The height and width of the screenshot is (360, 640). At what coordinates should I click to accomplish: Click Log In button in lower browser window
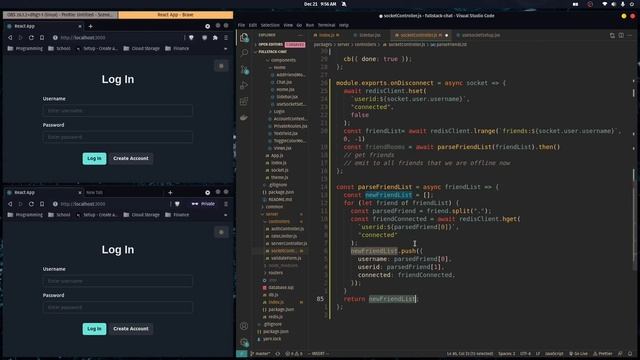click(x=94, y=329)
